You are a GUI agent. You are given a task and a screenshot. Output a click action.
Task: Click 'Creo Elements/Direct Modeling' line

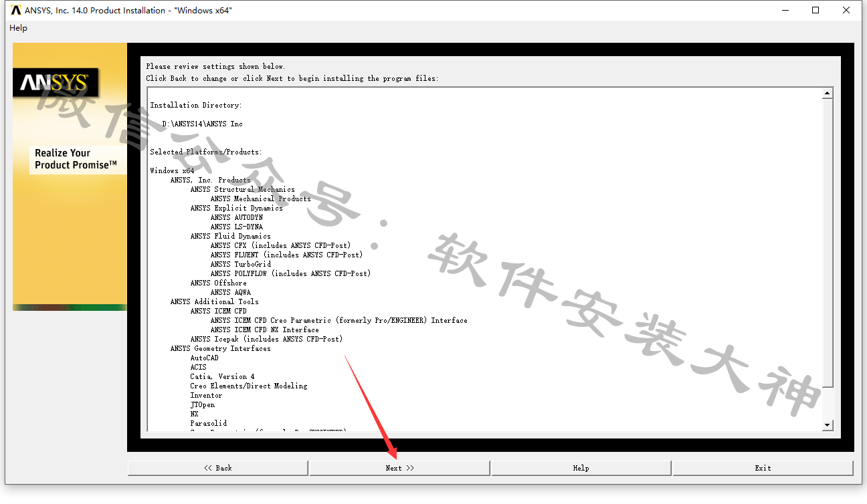click(x=248, y=386)
